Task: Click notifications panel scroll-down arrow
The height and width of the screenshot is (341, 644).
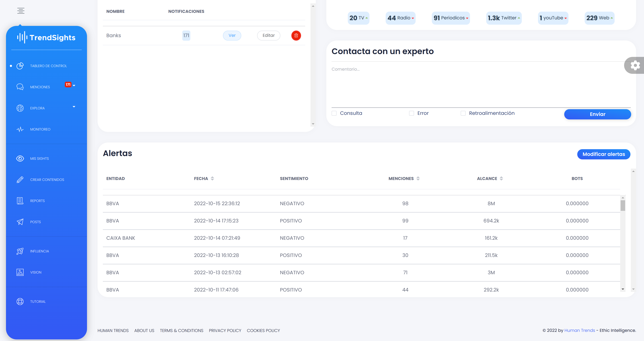Action: tap(313, 124)
